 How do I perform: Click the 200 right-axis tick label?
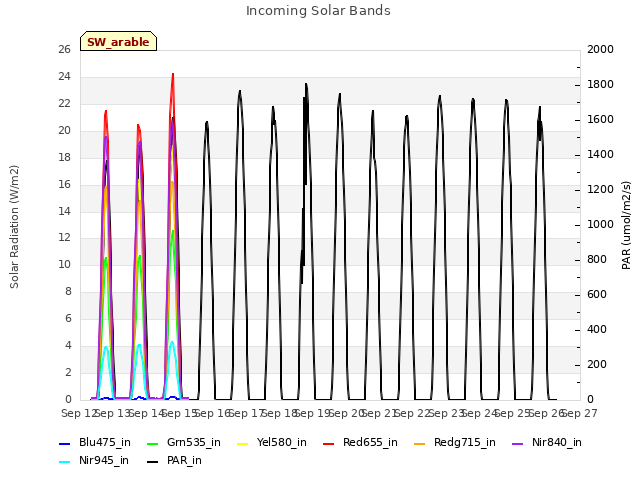pyautogui.click(x=597, y=364)
